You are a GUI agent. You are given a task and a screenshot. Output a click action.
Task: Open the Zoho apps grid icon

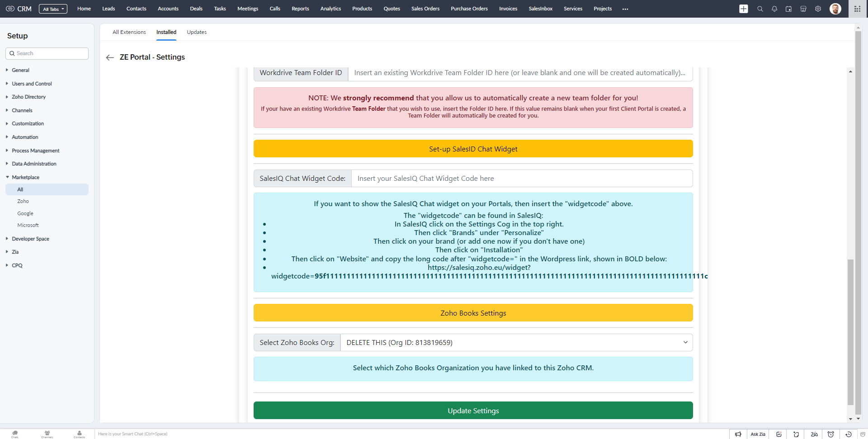pyautogui.click(x=857, y=9)
